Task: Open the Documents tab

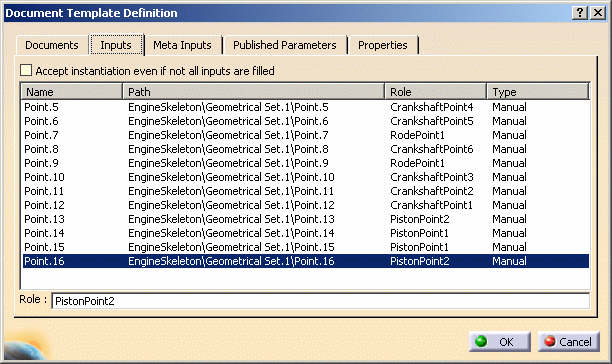Action: point(52,45)
